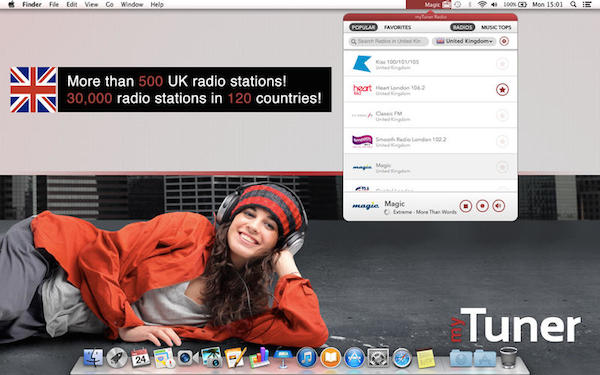Switch to the Favorites tab
The height and width of the screenshot is (375, 600).
point(398,27)
